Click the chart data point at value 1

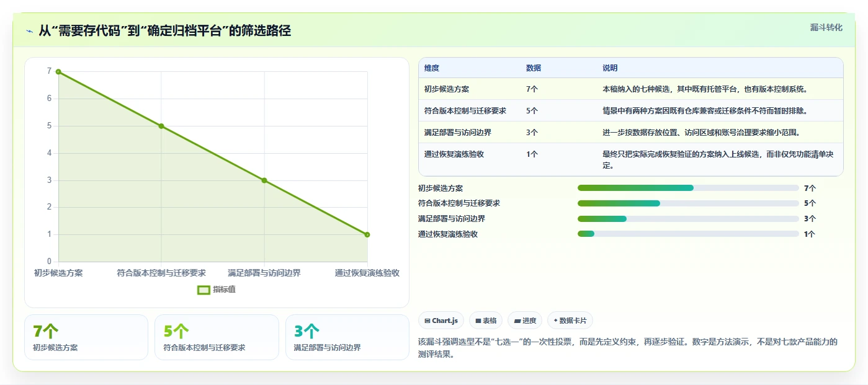(x=367, y=234)
